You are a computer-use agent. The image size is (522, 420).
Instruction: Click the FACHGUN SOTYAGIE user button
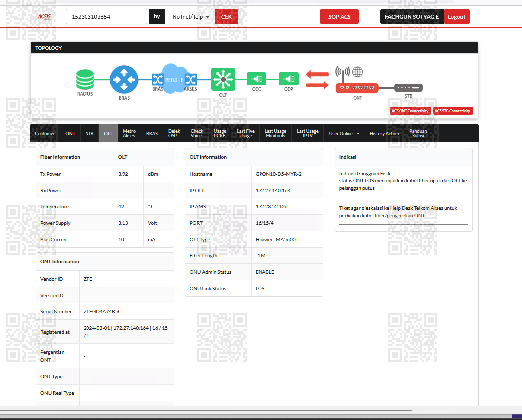tap(412, 16)
